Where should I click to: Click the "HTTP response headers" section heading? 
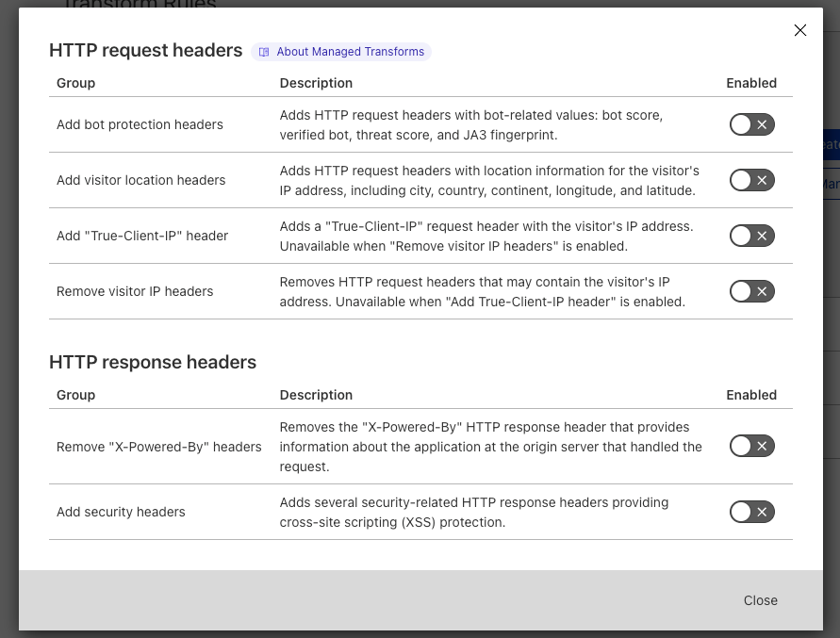(x=153, y=363)
